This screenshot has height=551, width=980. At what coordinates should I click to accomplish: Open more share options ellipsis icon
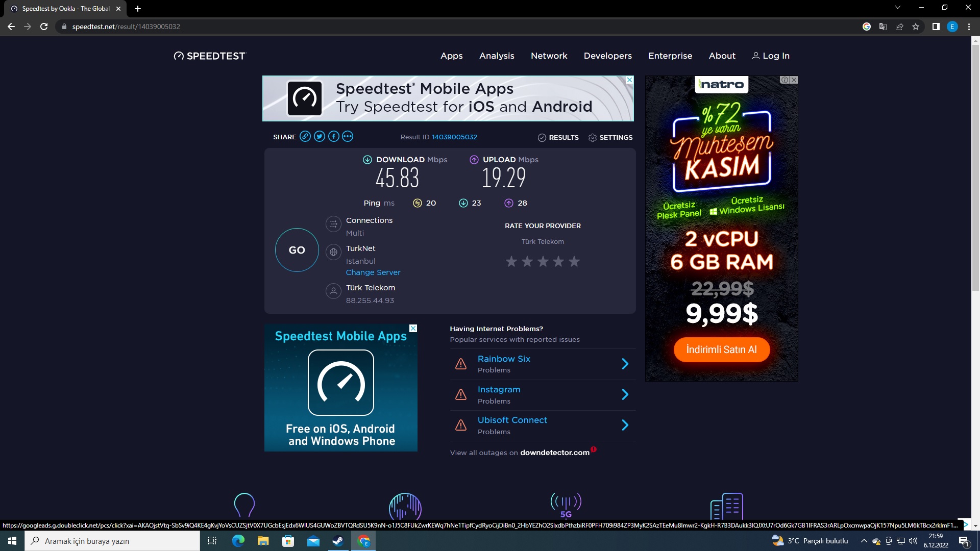point(348,136)
